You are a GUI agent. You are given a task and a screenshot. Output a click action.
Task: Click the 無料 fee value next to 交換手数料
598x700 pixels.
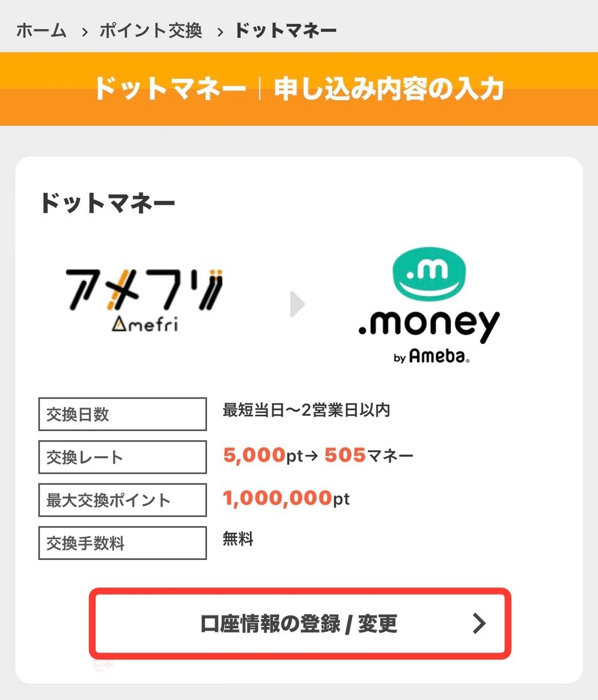(237, 540)
